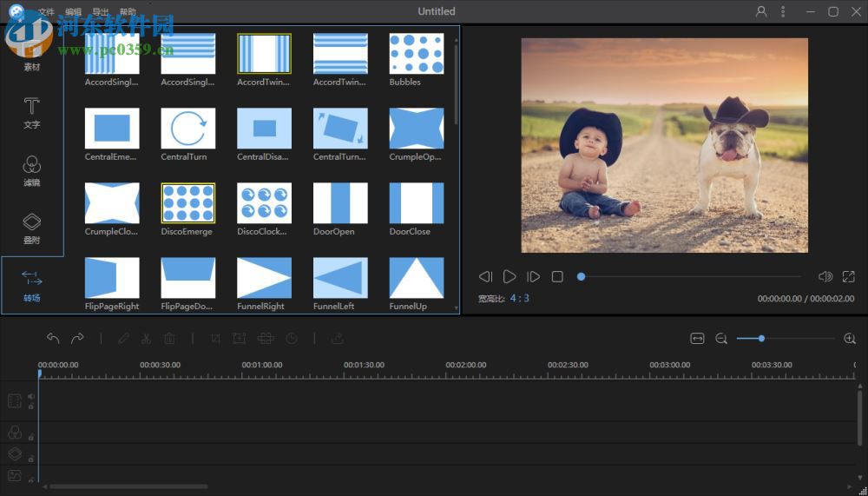Open the 文件 menu

(46, 12)
